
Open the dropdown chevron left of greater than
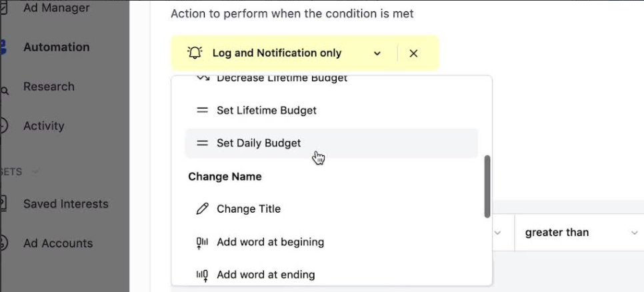[497, 233]
